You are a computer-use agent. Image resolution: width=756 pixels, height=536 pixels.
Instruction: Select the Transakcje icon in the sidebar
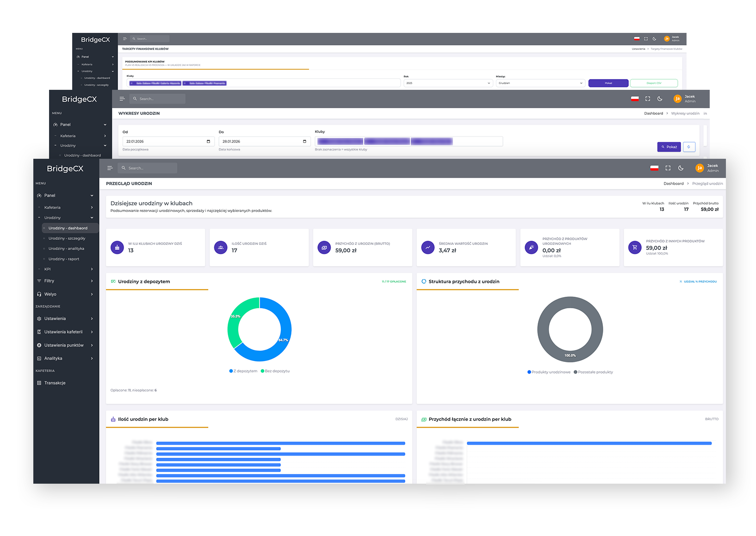pos(39,383)
